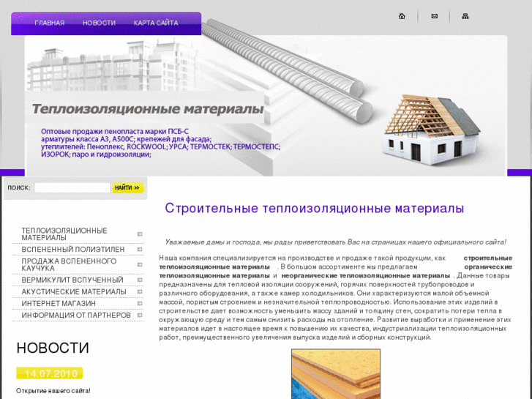Open ВЕРМИКУЛИТ ВСПУЧЕННЫЙ sidebar link
This screenshot has width=532, height=399.
pyautogui.click(x=72, y=280)
